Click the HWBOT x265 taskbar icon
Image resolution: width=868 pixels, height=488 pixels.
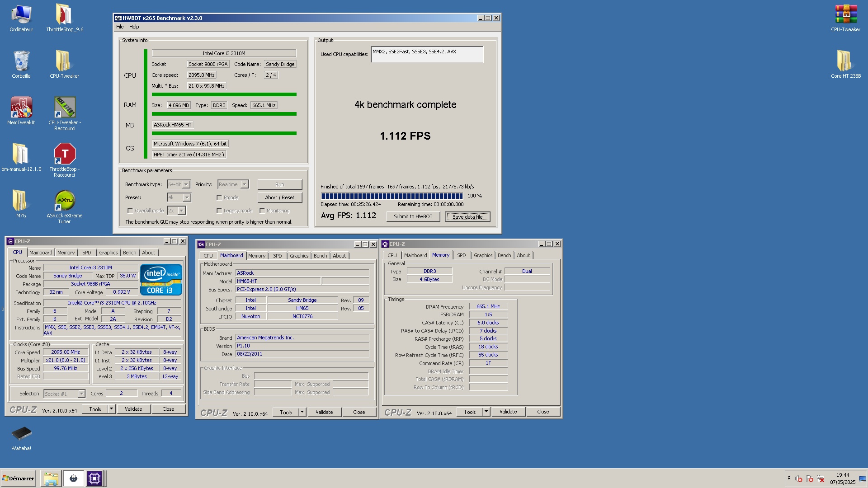coord(73,479)
